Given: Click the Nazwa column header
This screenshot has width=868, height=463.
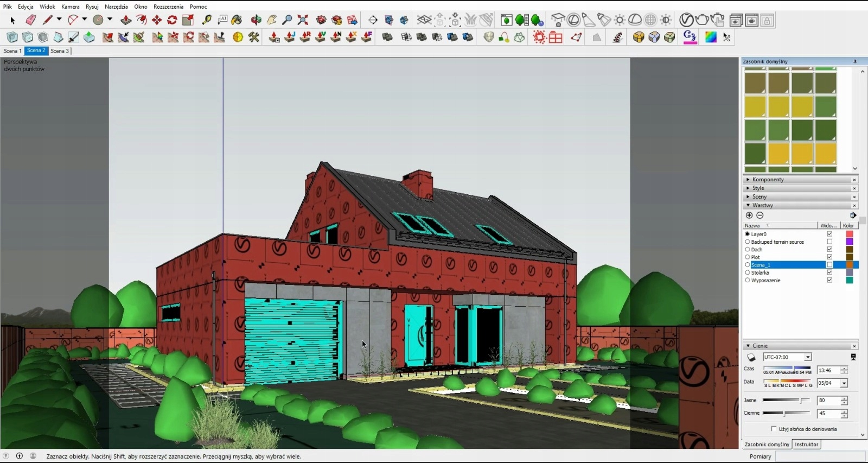Looking at the screenshot, I should tap(752, 225).
